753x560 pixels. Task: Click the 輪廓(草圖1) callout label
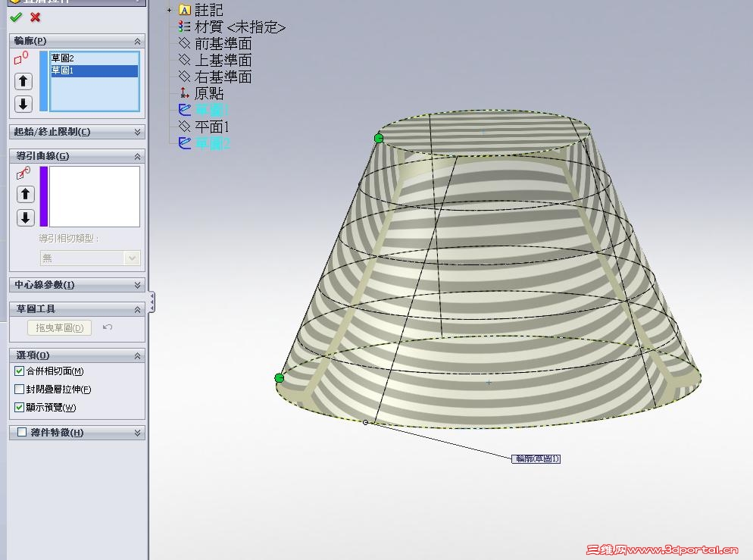click(x=536, y=458)
